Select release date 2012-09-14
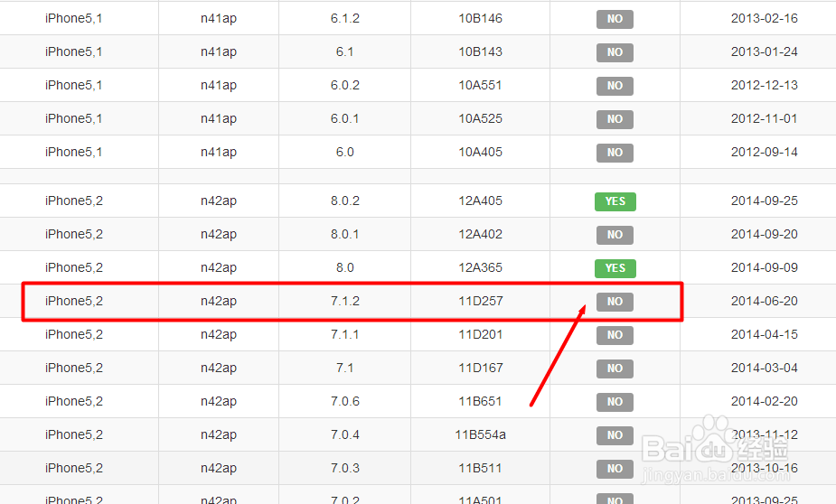The image size is (836, 504). coord(764,152)
